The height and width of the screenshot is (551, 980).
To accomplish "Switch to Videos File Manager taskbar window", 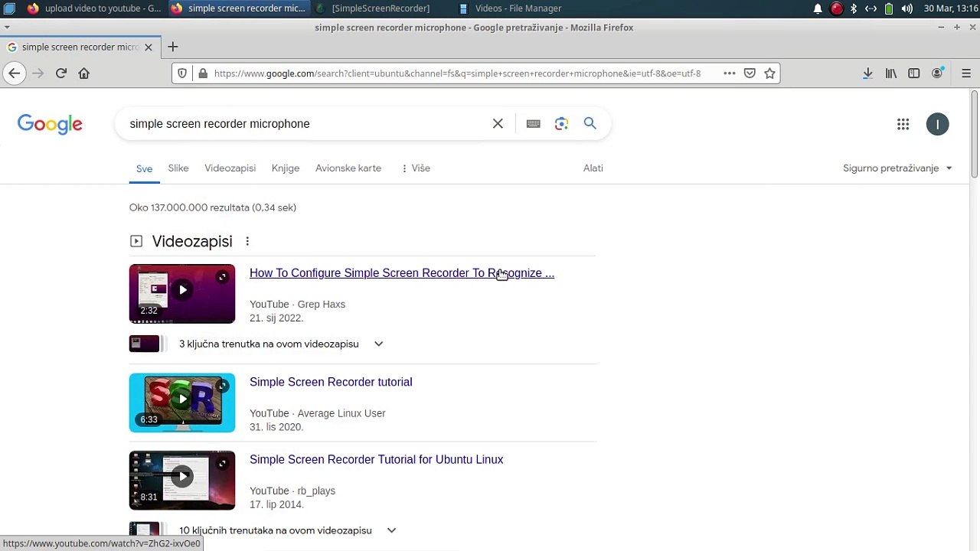I will click(x=510, y=8).
